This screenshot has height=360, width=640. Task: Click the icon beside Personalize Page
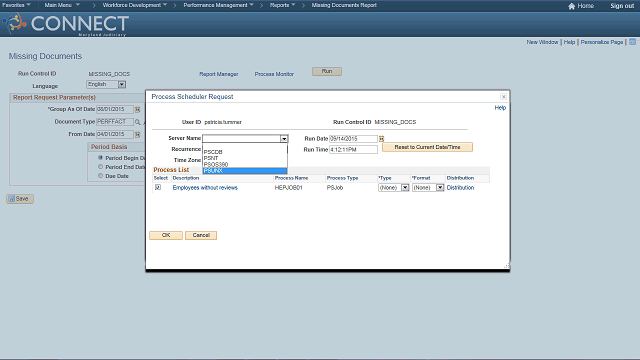(632, 42)
